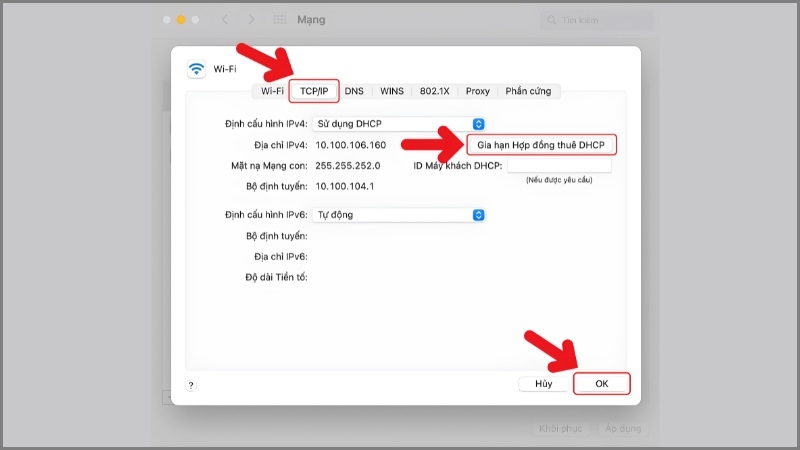Click the Hủy button
Viewport: 800px width, 450px height.
pos(543,384)
